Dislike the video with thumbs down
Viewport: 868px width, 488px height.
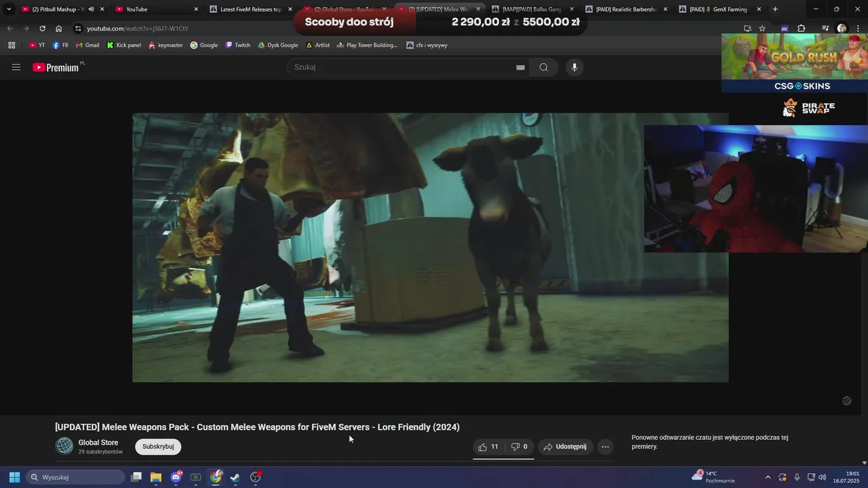point(519,447)
